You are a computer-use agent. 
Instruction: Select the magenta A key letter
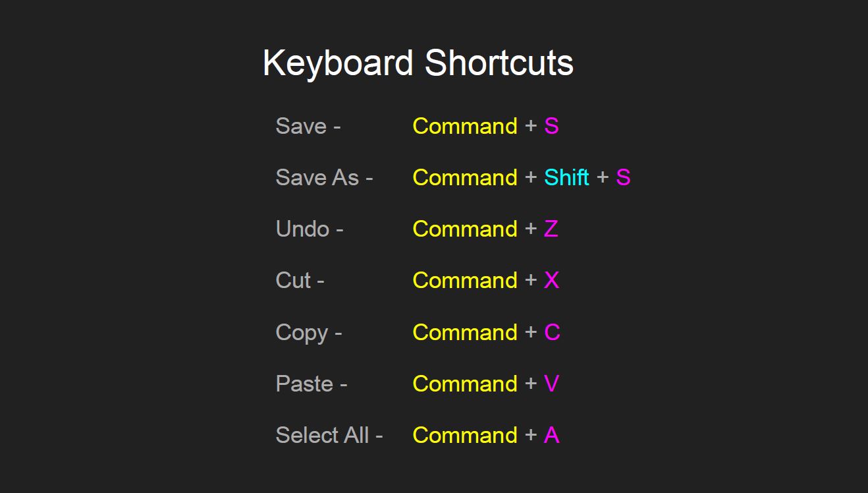pyautogui.click(x=551, y=435)
